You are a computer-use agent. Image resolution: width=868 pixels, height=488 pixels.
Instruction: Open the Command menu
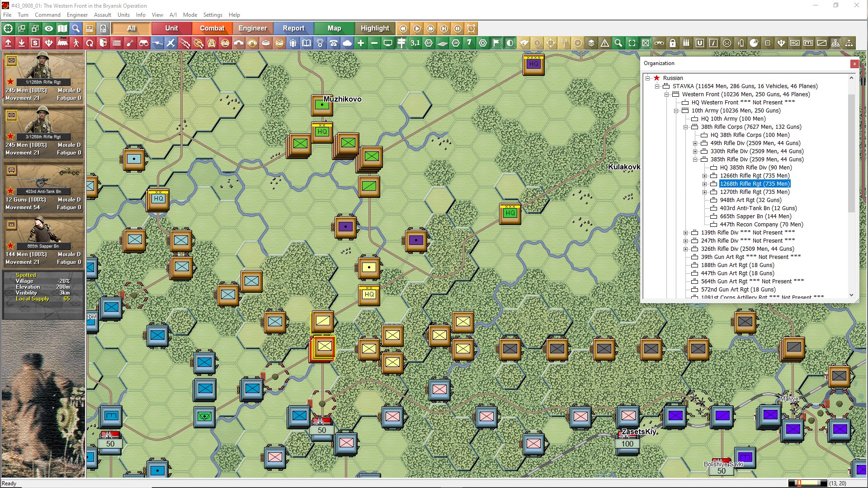pyautogui.click(x=47, y=15)
